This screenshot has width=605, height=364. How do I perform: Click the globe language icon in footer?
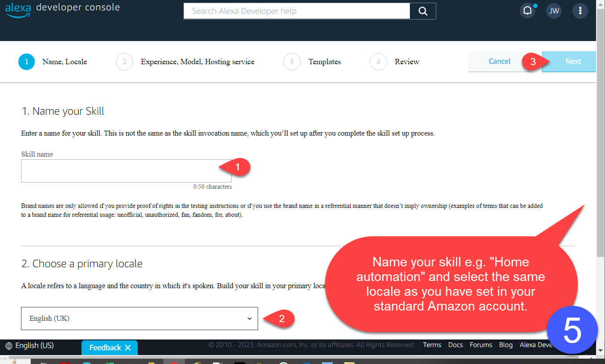point(9,346)
